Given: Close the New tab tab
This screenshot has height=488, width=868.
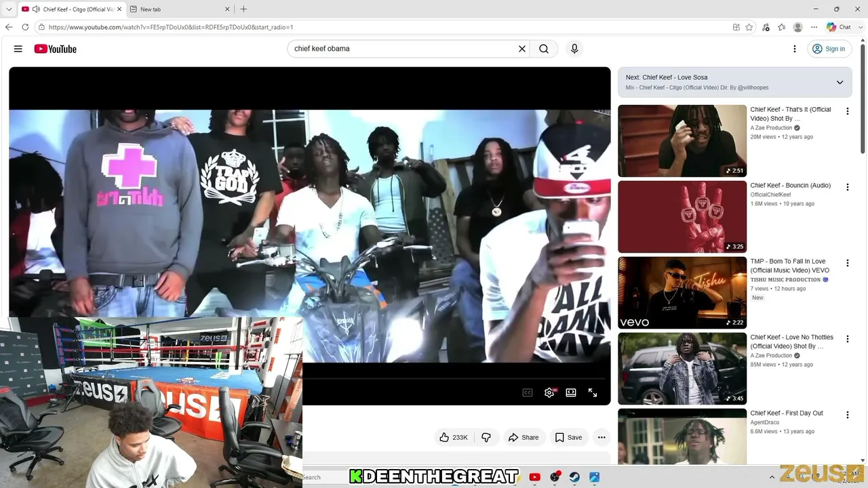Looking at the screenshot, I should 227,9.
